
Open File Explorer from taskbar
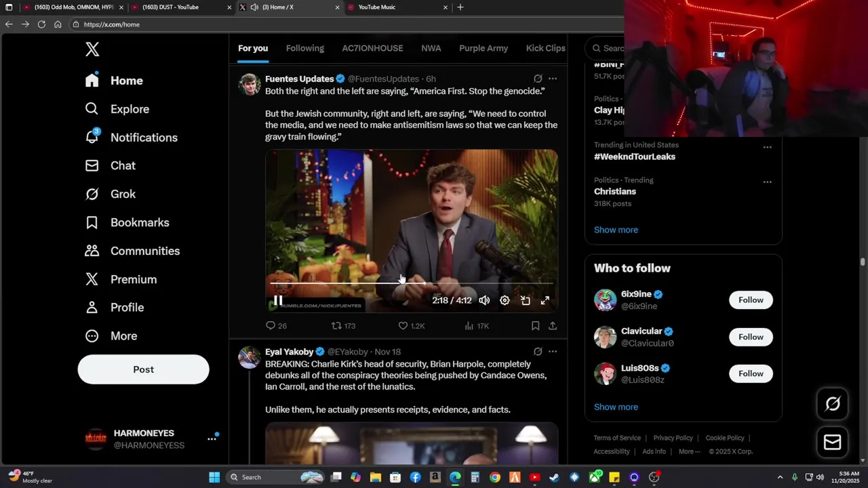pyautogui.click(x=375, y=477)
